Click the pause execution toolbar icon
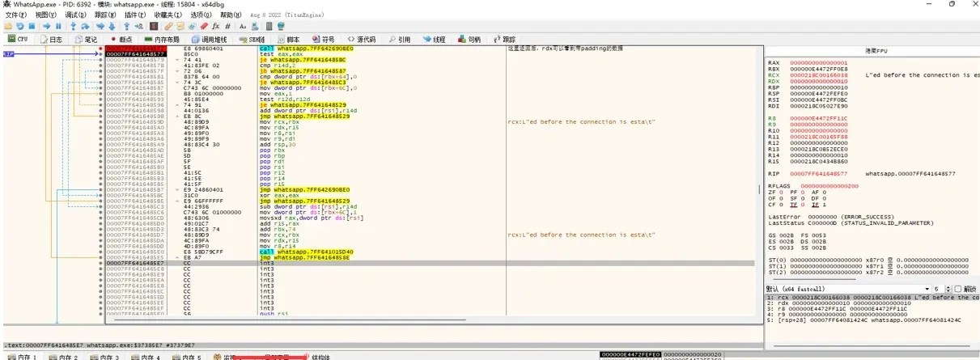This screenshot has height=360, width=980. (x=58, y=26)
